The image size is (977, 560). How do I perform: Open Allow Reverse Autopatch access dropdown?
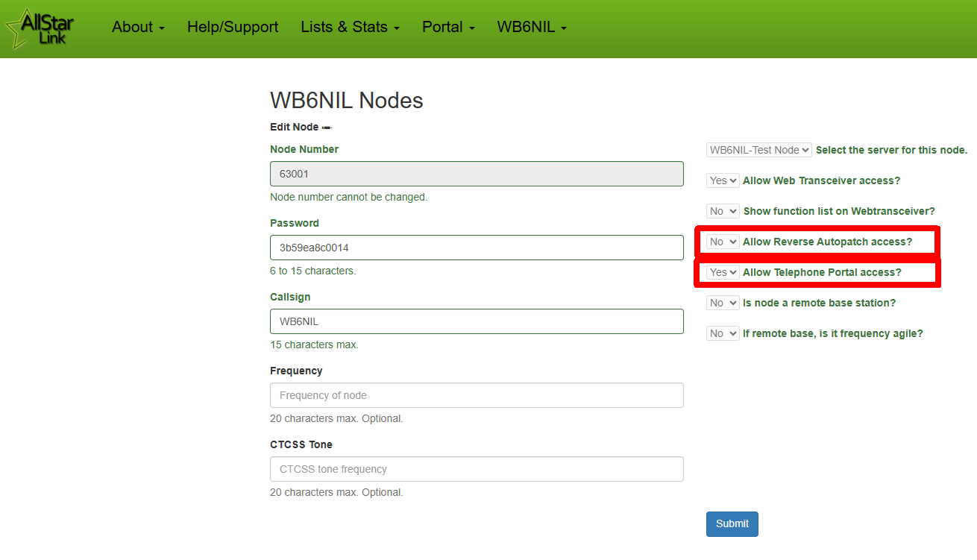(x=723, y=242)
